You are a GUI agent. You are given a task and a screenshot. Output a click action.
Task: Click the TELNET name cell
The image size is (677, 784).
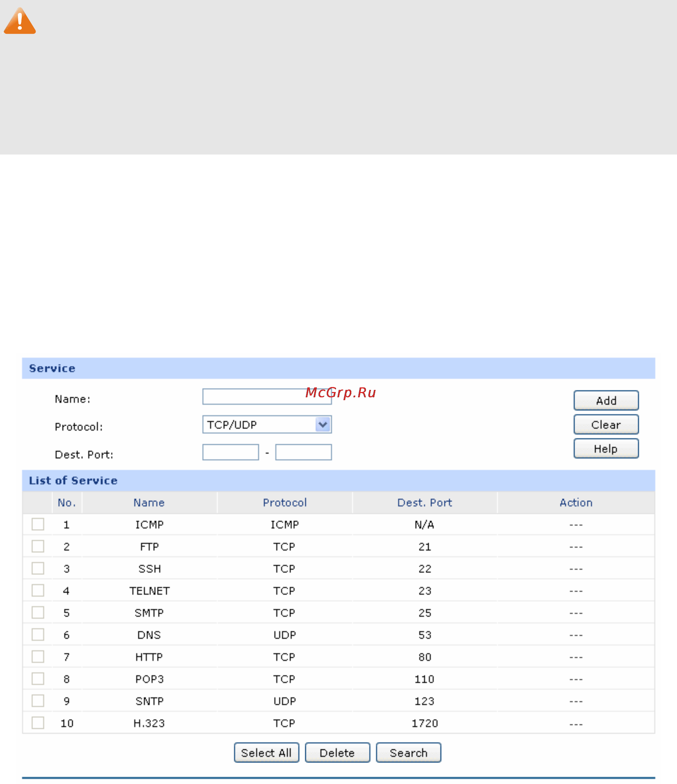click(149, 591)
